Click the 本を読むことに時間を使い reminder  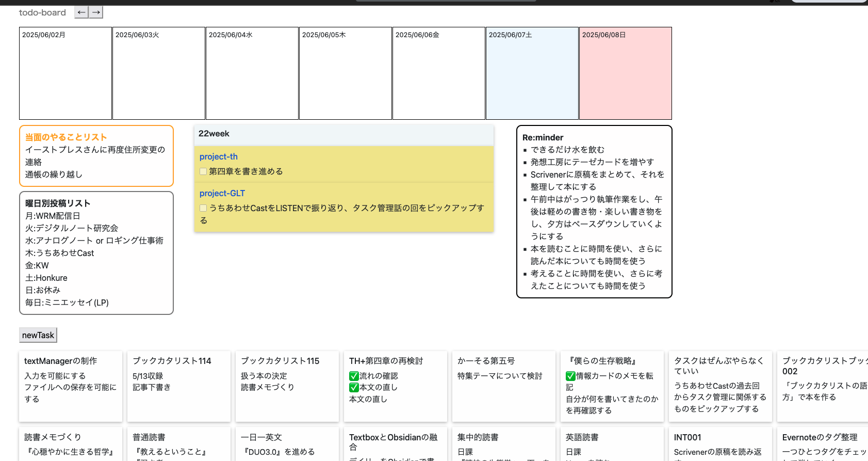[597, 255]
